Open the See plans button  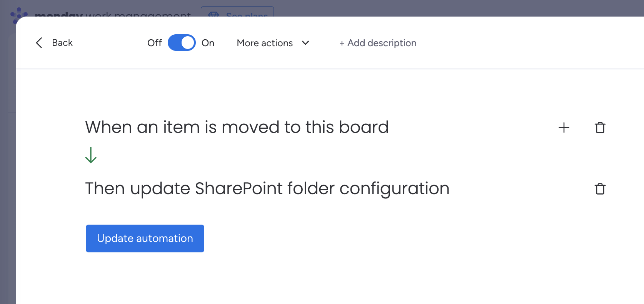point(237,12)
